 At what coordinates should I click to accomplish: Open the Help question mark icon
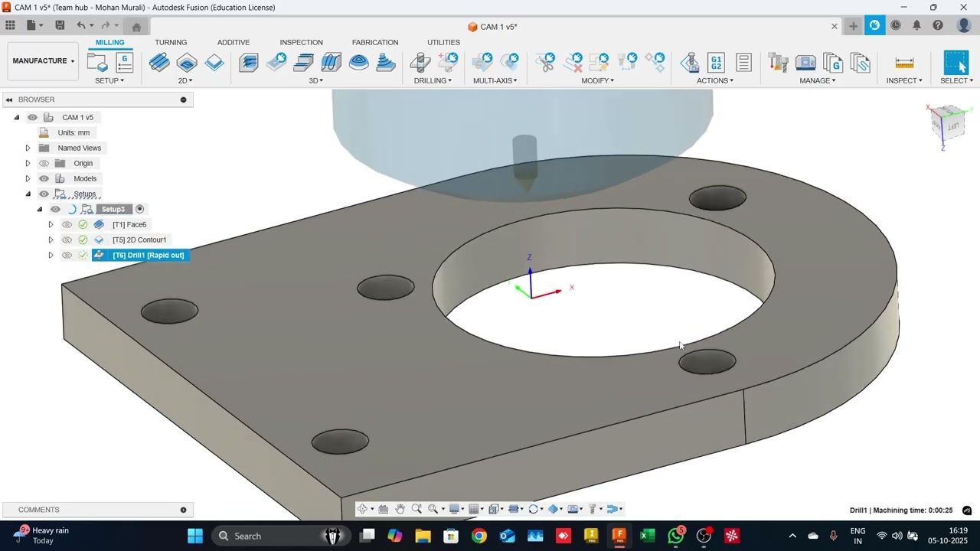(x=938, y=25)
